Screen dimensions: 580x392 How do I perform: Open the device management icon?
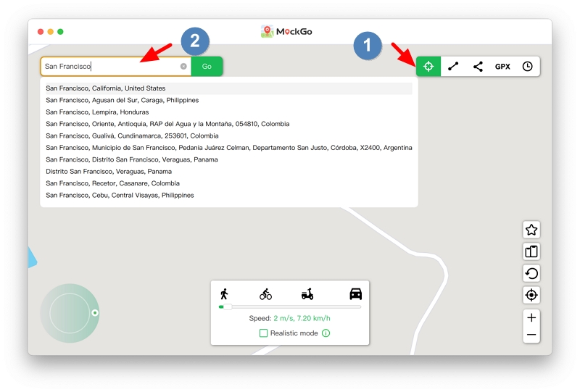click(x=531, y=251)
